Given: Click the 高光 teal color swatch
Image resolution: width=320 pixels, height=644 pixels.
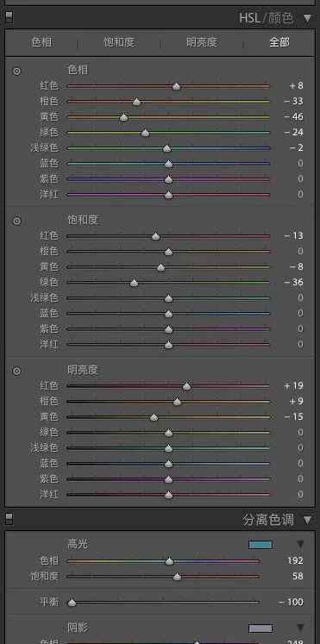Looking at the screenshot, I should click(260, 545).
